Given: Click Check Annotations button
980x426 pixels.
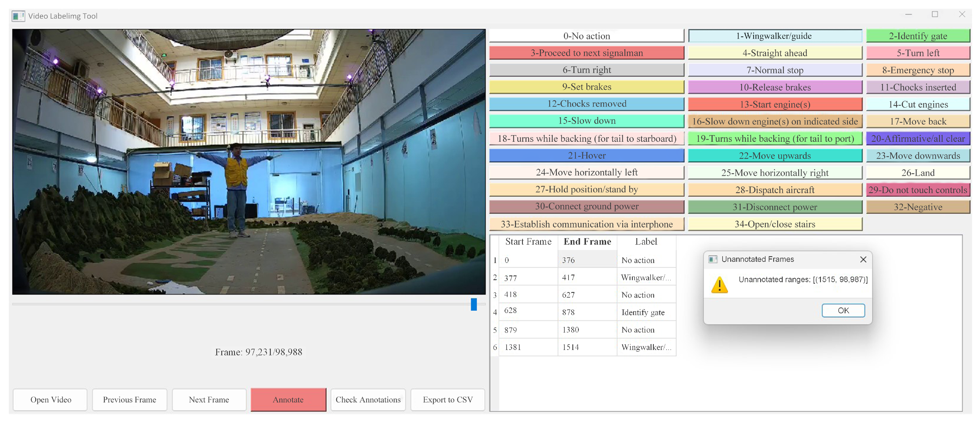Looking at the screenshot, I should (367, 399).
